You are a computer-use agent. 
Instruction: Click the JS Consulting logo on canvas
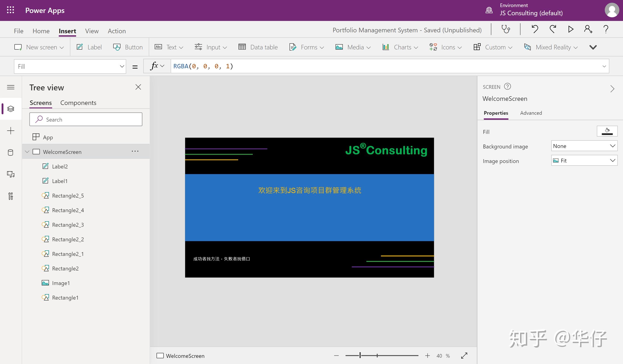pos(386,150)
